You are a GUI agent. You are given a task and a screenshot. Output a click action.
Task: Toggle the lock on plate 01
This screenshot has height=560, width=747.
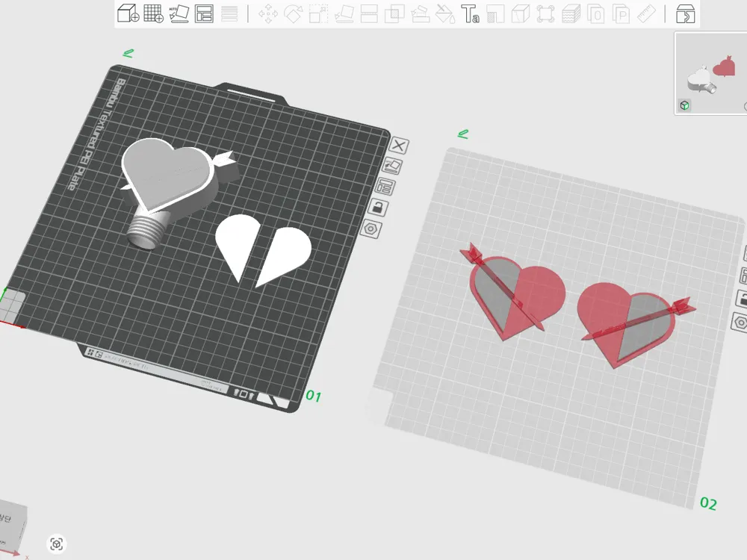coord(378,208)
